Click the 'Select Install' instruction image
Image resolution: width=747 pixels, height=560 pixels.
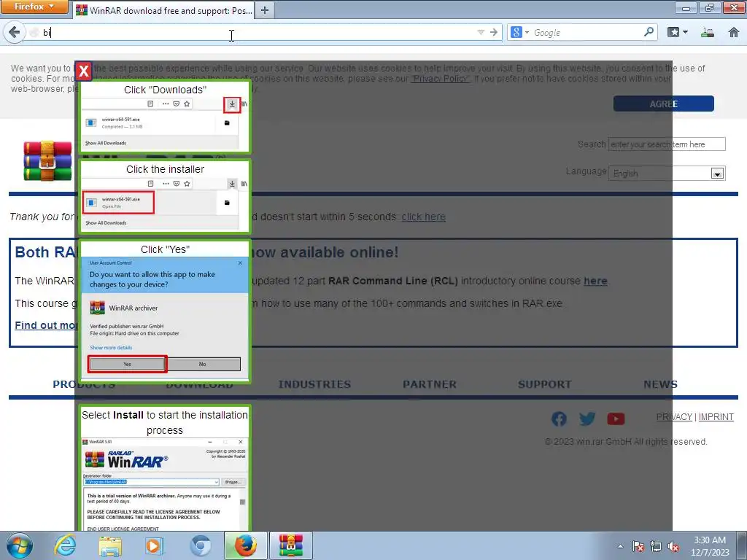(165, 468)
